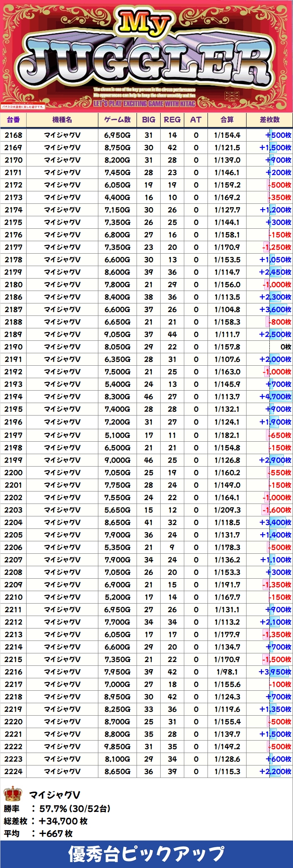293x868 pixels.
Task: Click 1/128.6 combined rate for 2223
Action: click(227, 759)
